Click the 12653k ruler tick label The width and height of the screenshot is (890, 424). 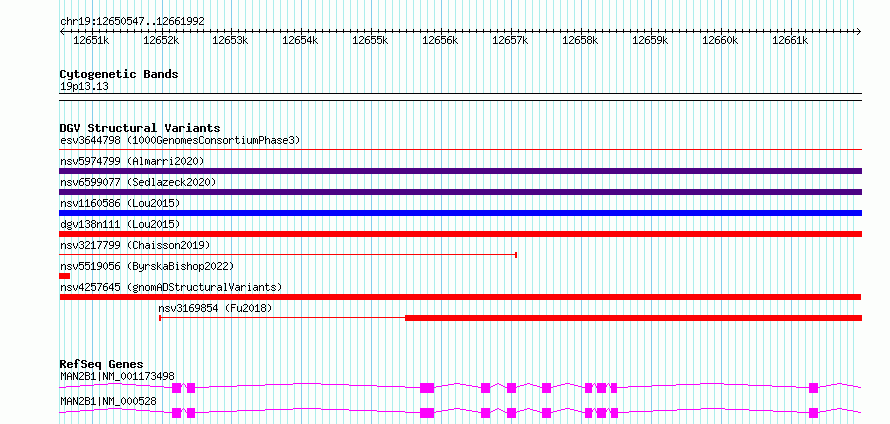(x=230, y=40)
